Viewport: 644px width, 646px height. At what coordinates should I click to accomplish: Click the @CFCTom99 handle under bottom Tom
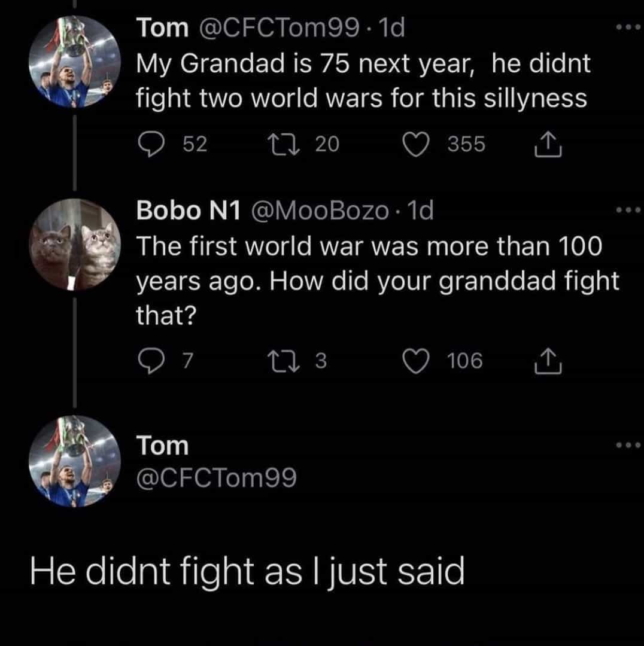coord(217,478)
